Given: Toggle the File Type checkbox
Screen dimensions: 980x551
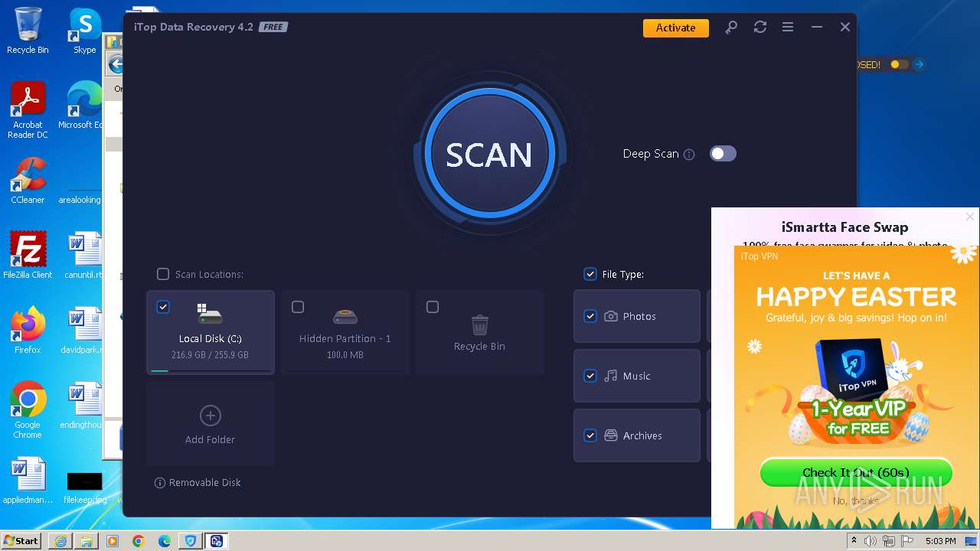Looking at the screenshot, I should pyautogui.click(x=590, y=274).
